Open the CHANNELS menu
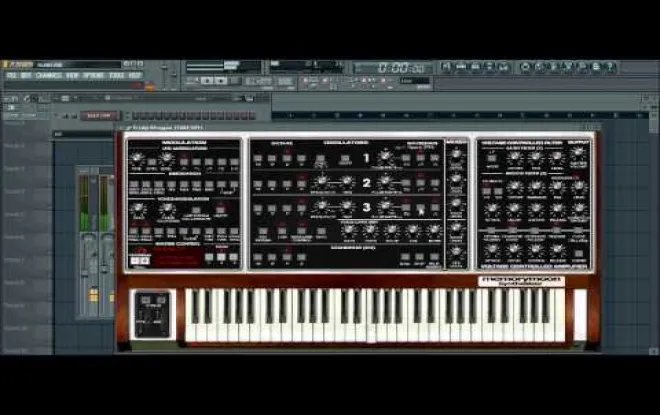Image resolution: width=660 pixels, height=415 pixels. click(49, 76)
